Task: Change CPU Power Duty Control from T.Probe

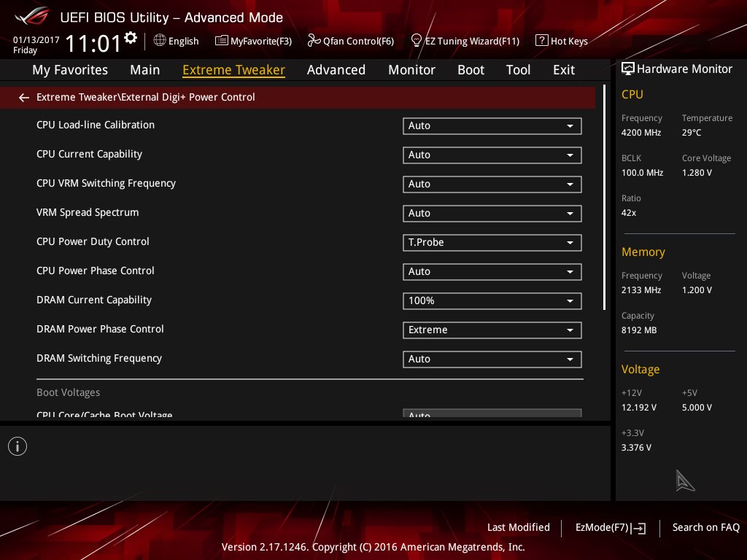Action: pos(492,242)
